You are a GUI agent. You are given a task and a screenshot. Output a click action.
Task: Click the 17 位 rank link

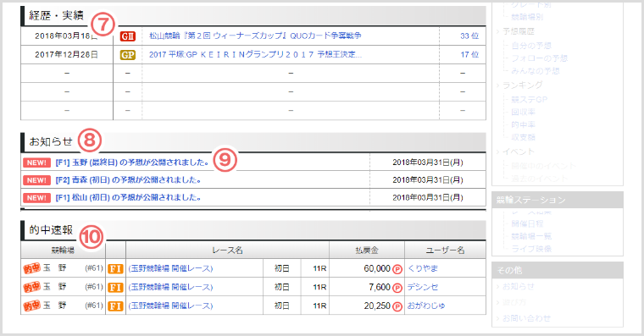pyautogui.click(x=469, y=55)
